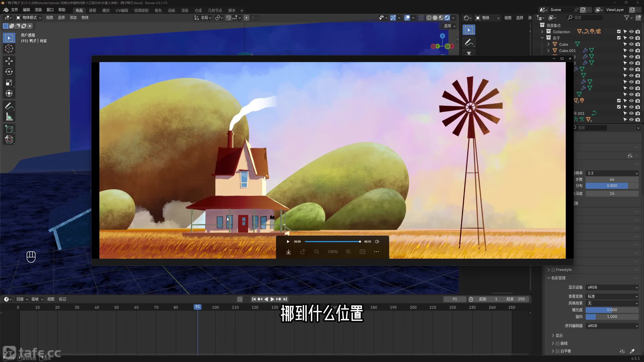Play animation forward in timeline

tap(272, 299)
